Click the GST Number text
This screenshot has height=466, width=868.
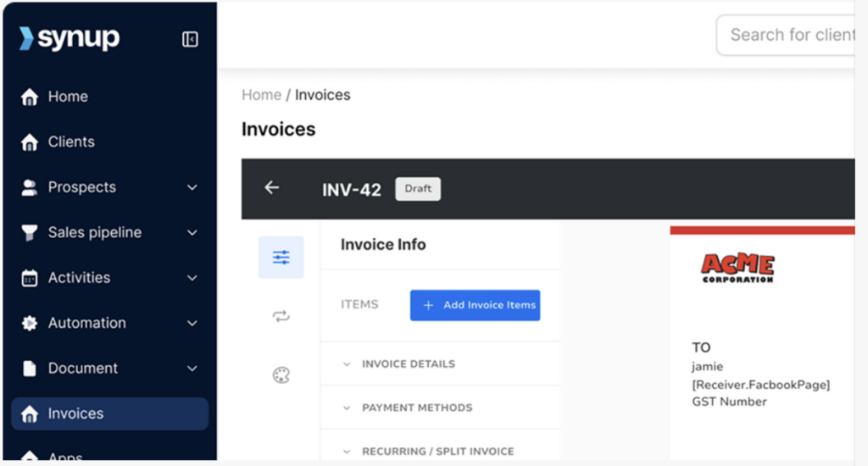pyautogui.click(x=729, y=402)
